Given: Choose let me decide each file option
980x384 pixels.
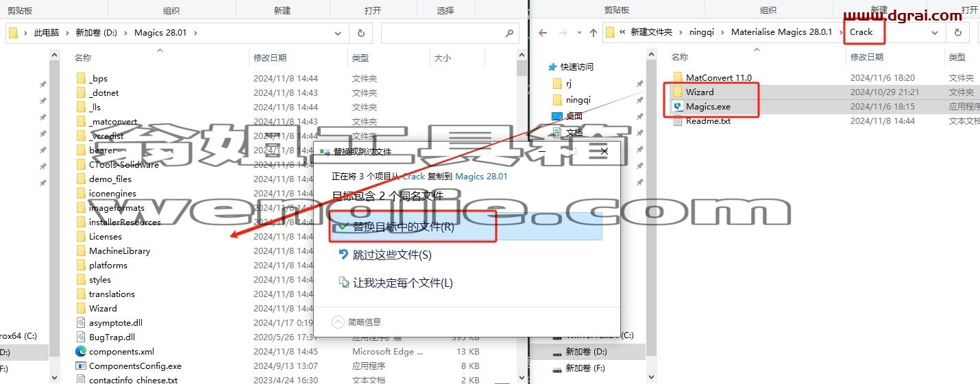Looking at the screenshot, I should (396, 283).
